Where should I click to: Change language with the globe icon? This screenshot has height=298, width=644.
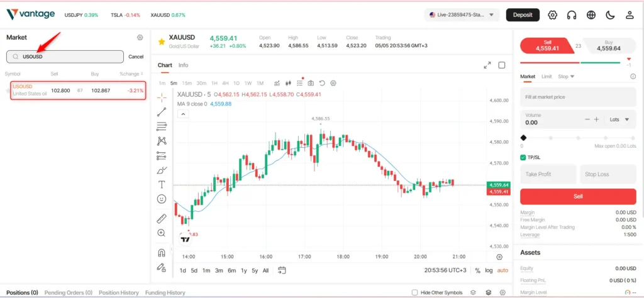coord(591,15)
